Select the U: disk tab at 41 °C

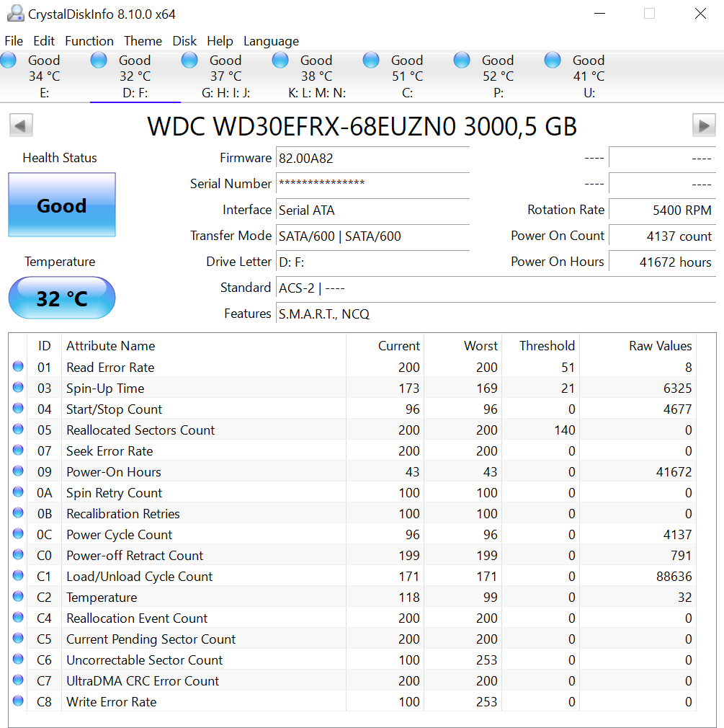pos(589,76)
